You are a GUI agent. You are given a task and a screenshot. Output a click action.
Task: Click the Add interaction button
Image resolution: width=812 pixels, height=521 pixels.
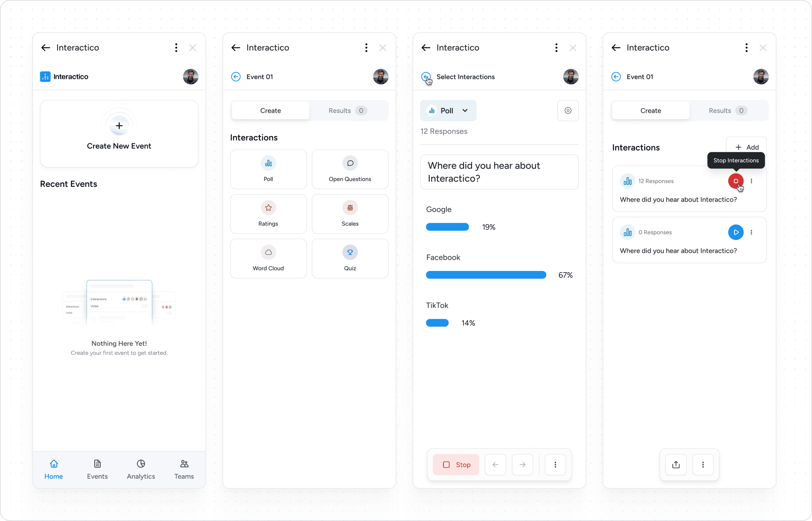746,147
